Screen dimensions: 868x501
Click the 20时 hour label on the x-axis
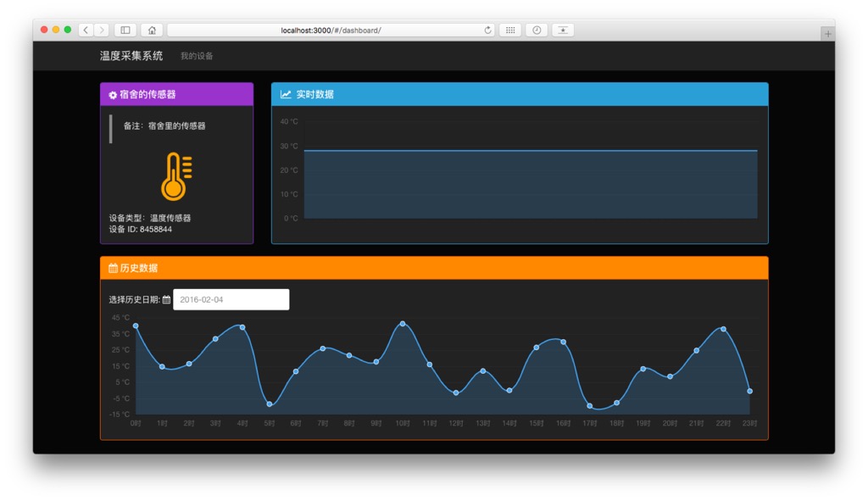(x=670, y=424)
